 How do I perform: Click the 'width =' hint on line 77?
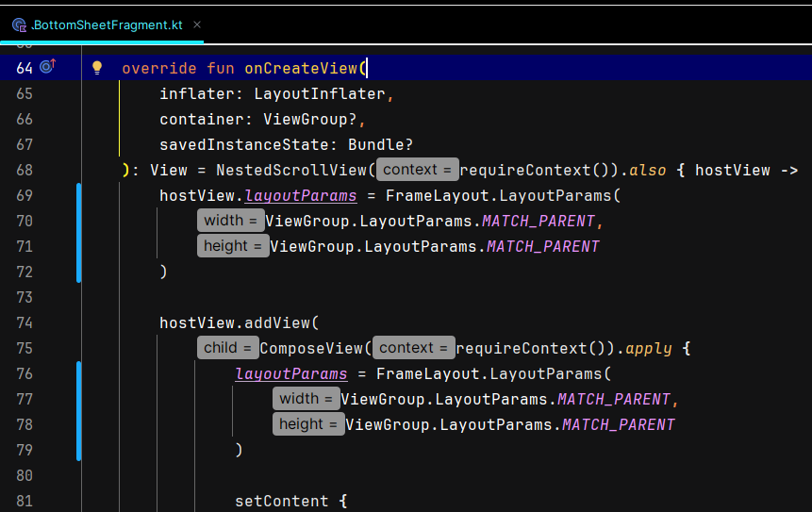tap(307, 398)
